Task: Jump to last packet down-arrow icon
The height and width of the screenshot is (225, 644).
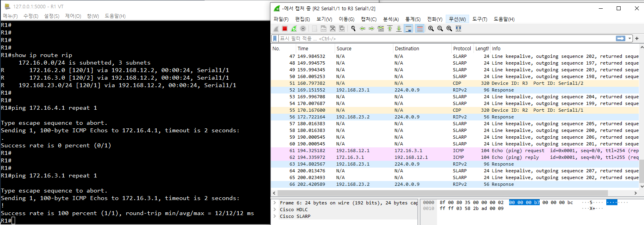Action: 399,29
